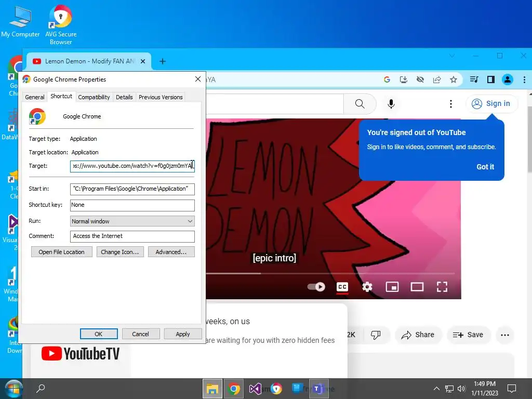The height and width of the screenshot is (399, 532).
Task: Click into the Target field
Action: 132,166
